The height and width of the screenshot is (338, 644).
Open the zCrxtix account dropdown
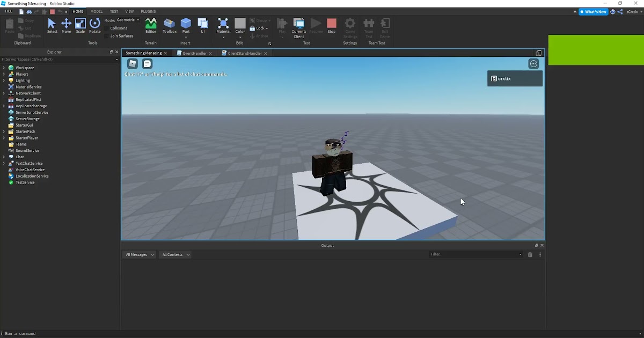coord(633,12)
